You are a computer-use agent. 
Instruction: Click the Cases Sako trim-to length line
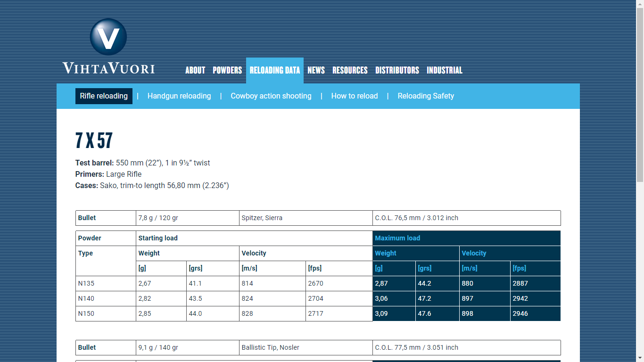coord(152,186)
